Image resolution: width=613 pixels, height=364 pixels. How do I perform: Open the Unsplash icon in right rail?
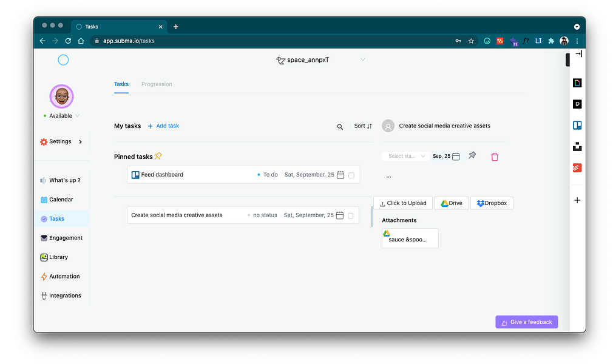[x=577, y=147]
